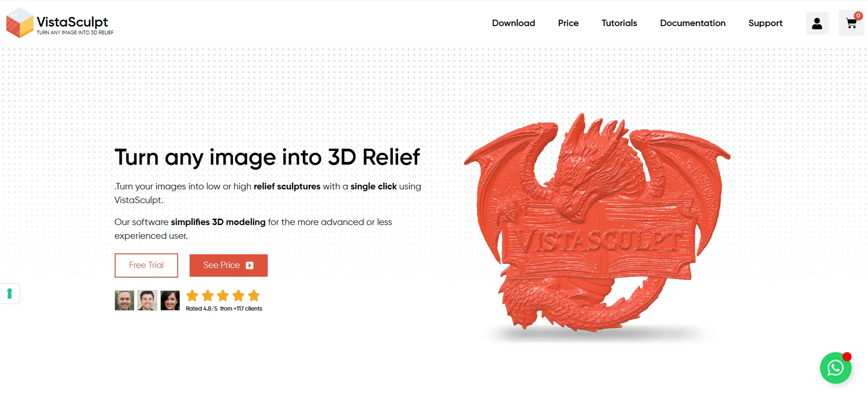Open the shopping cart icon

click(x=851, y=23)
